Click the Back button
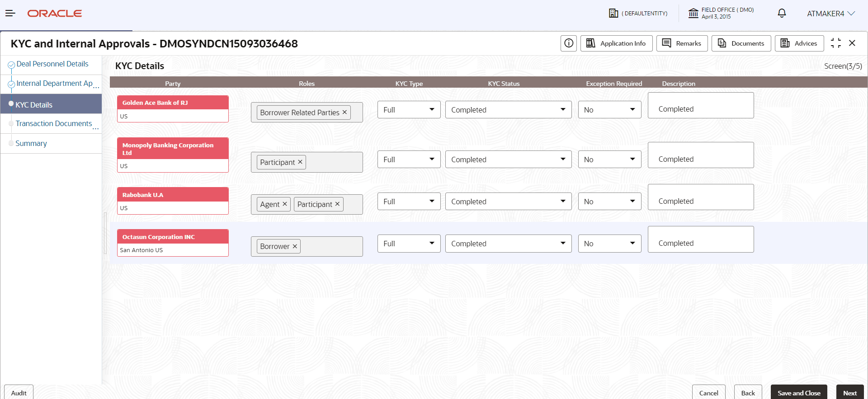868x399 pixels. click(x=748, y=393)
